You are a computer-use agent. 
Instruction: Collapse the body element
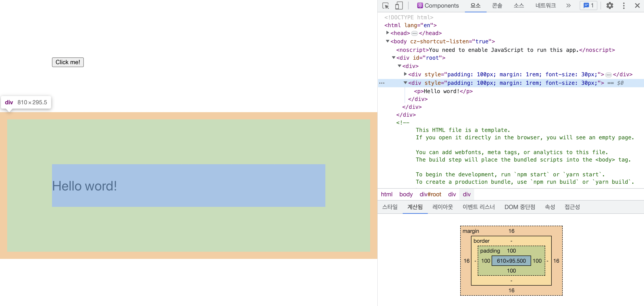pos(387,41)
